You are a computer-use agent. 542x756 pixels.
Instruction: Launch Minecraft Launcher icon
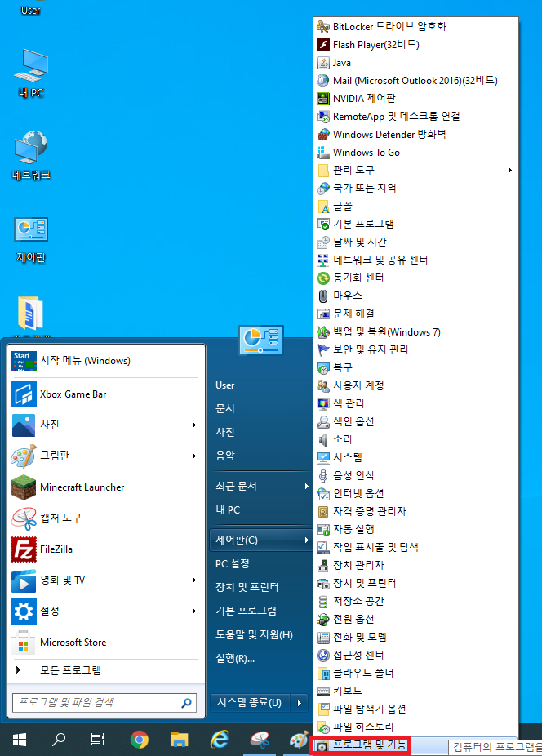click(24, 487)
